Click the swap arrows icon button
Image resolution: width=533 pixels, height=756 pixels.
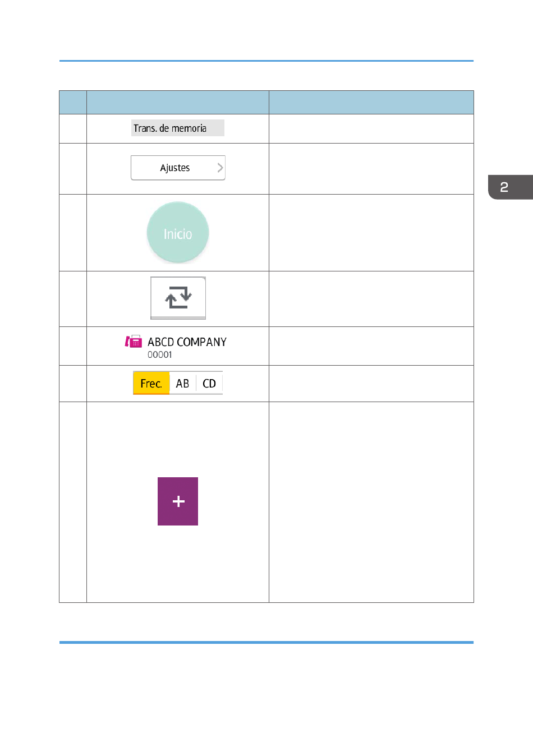click(x=178, y=298)
